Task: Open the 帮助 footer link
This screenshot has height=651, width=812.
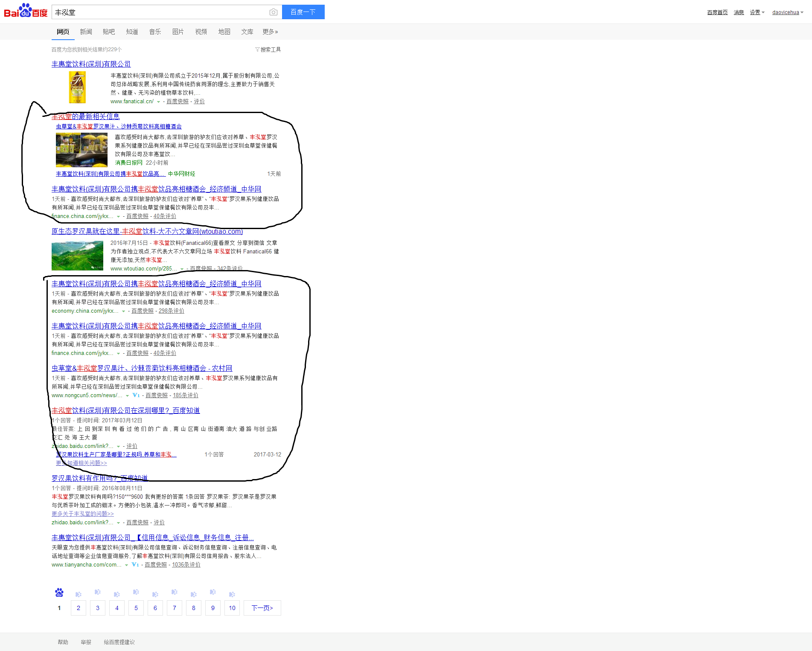Action: tap(63, 642)
